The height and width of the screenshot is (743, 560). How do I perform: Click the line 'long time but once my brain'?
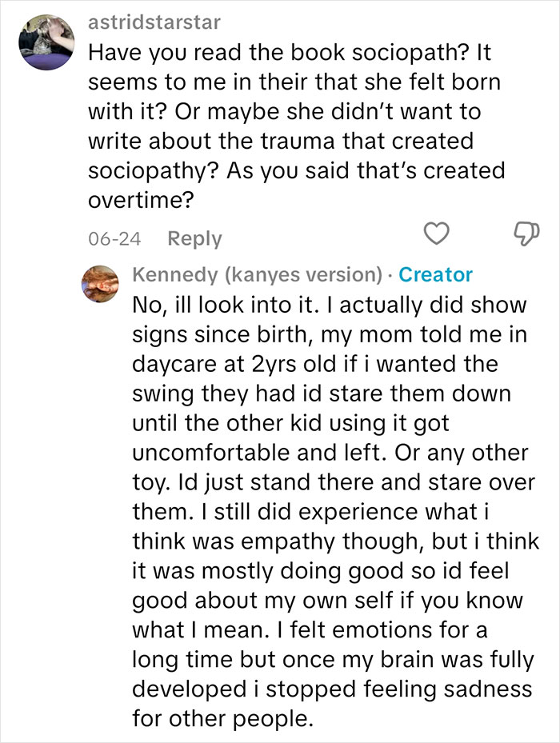click(333, 660)
